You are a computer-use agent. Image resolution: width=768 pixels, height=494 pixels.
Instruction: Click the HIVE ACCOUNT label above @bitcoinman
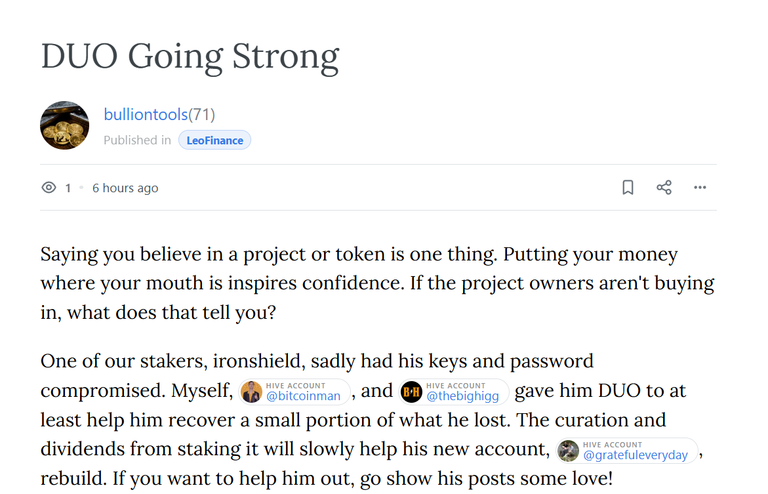(x=295, y=386)
